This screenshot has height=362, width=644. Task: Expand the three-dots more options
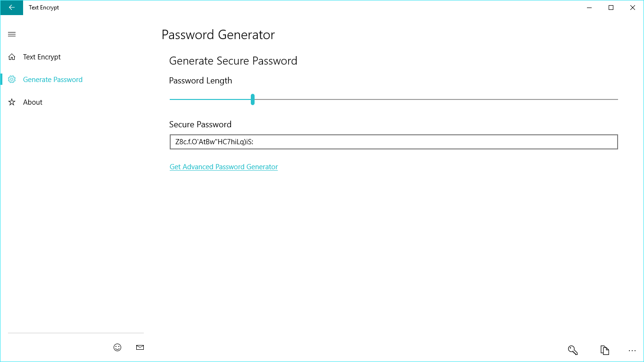click(632, 350)
